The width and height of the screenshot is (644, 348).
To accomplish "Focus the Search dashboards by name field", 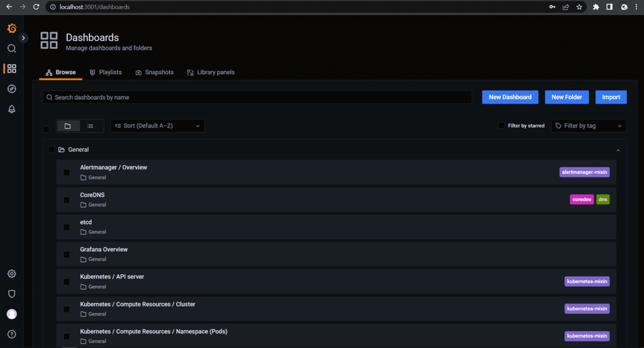I will (257, 97).
